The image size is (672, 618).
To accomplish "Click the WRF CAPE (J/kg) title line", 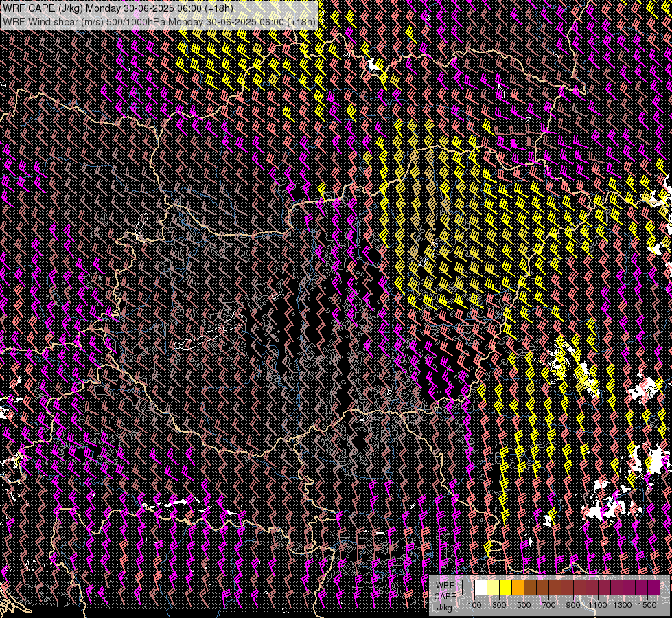I will point(118,8).
